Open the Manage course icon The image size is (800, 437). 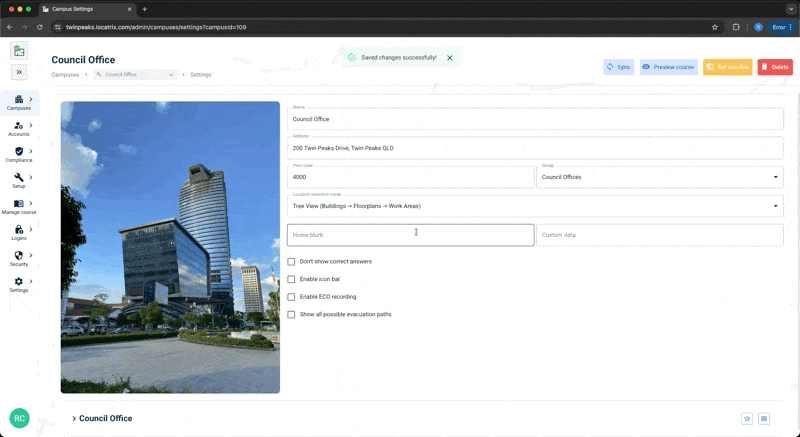click(x=19, y=203)
